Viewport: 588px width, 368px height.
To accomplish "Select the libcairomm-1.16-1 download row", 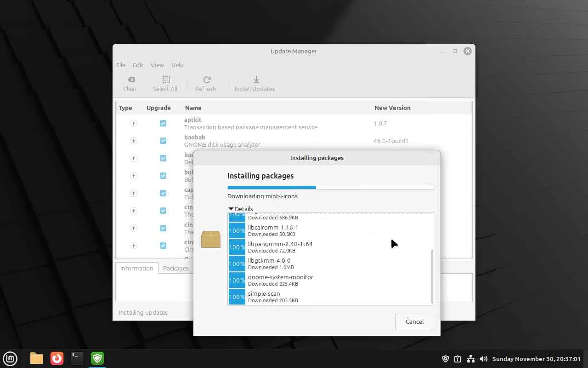I will click(329, 230).
